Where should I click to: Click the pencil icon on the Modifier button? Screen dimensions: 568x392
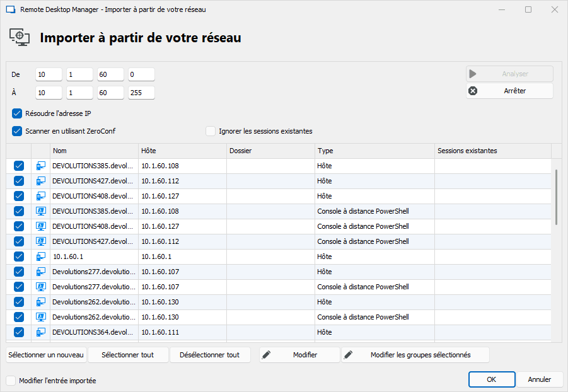click(x=266, y=355)
